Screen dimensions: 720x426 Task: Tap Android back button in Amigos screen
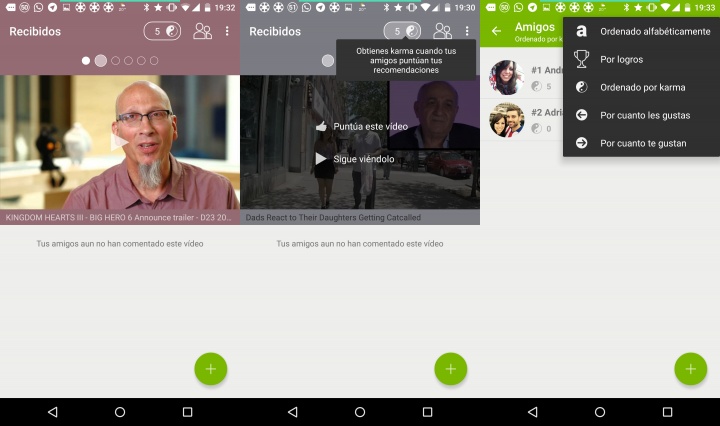point(533,412)
